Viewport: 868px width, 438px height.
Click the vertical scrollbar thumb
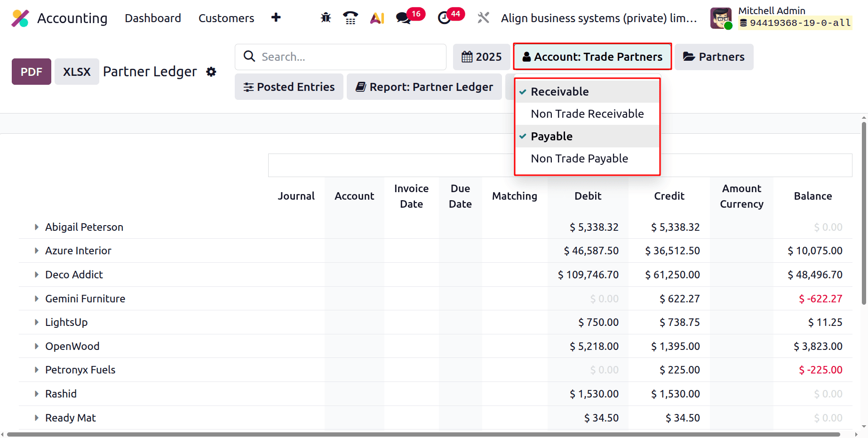pyautogui.click(x=864, y=213)
